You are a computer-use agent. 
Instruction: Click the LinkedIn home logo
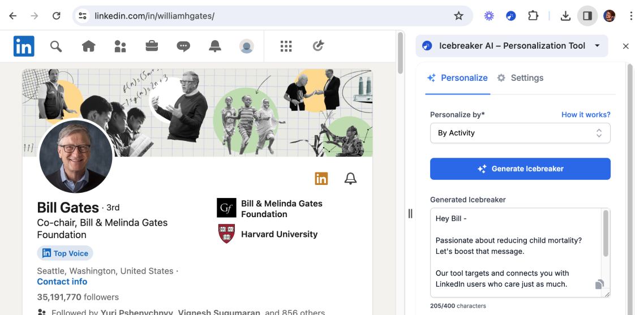24,46
